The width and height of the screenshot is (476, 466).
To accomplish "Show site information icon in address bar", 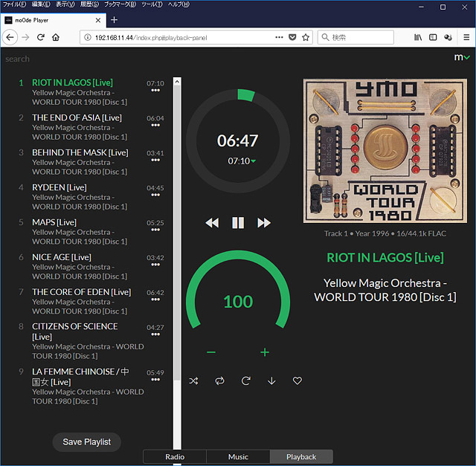I will (88, 37).
